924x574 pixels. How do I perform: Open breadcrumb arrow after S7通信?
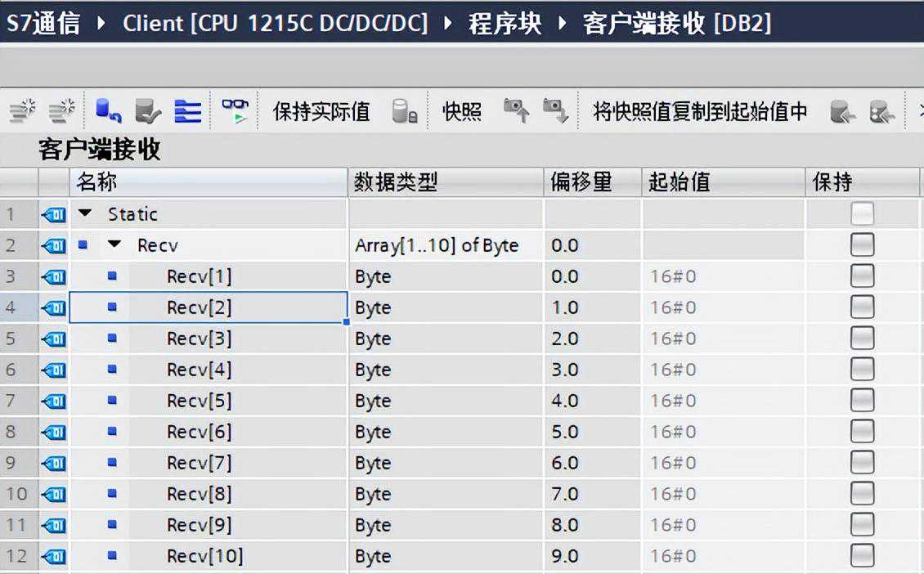[x=101, y=23]
